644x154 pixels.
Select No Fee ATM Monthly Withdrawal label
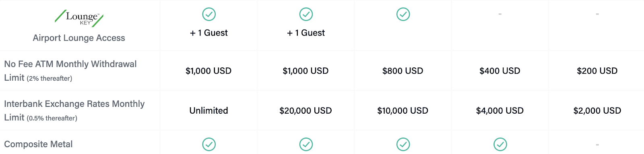pos(70,71)
